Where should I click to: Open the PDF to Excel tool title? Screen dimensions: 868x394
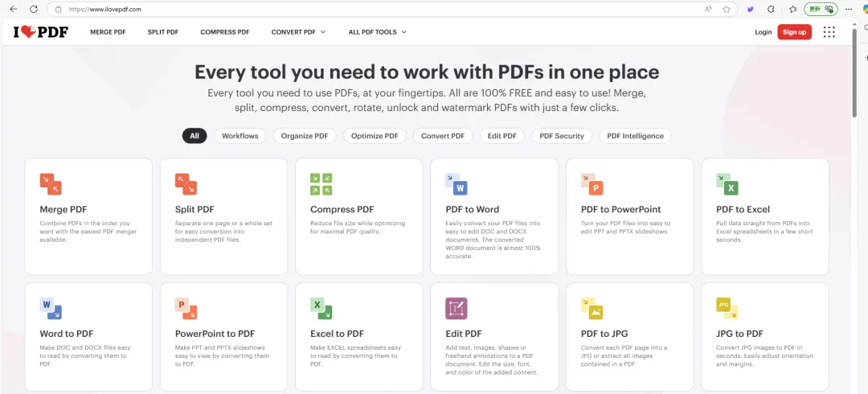click(x=743, y=210)
